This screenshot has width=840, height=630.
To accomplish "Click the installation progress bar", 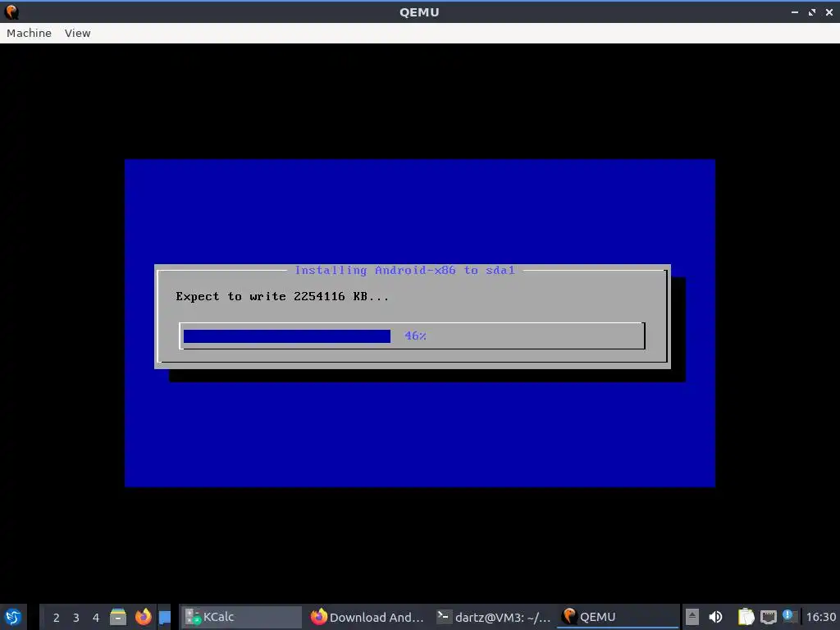I will pos(412,336).
